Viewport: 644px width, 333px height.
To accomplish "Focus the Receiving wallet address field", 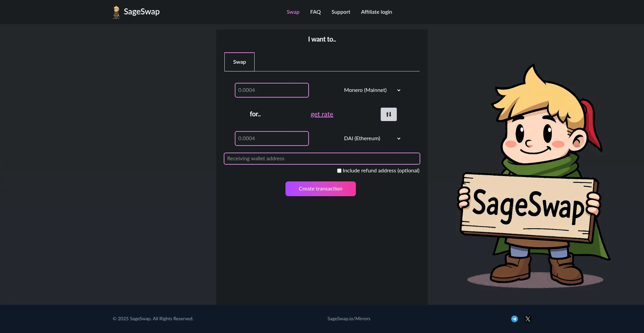I will (322, 158).
